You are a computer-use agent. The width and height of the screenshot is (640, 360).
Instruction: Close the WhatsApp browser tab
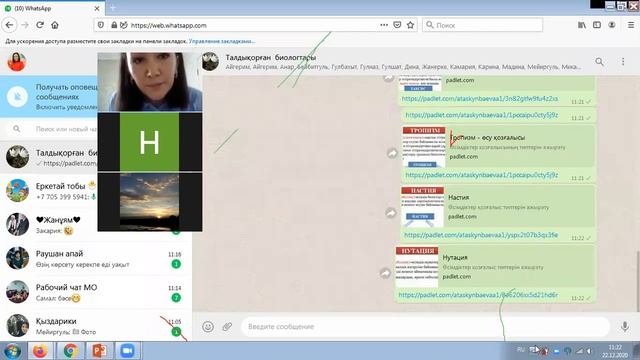coord(97,8)
